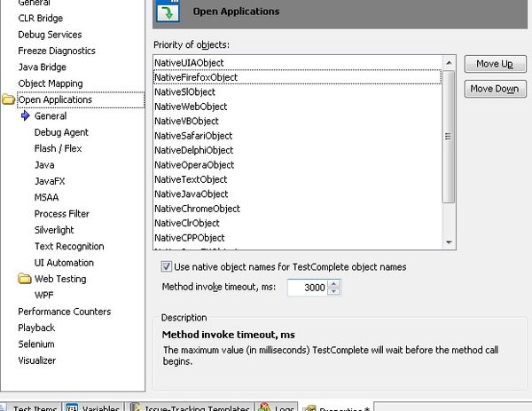Decrease the method invoke timeout value

[334, 292]
